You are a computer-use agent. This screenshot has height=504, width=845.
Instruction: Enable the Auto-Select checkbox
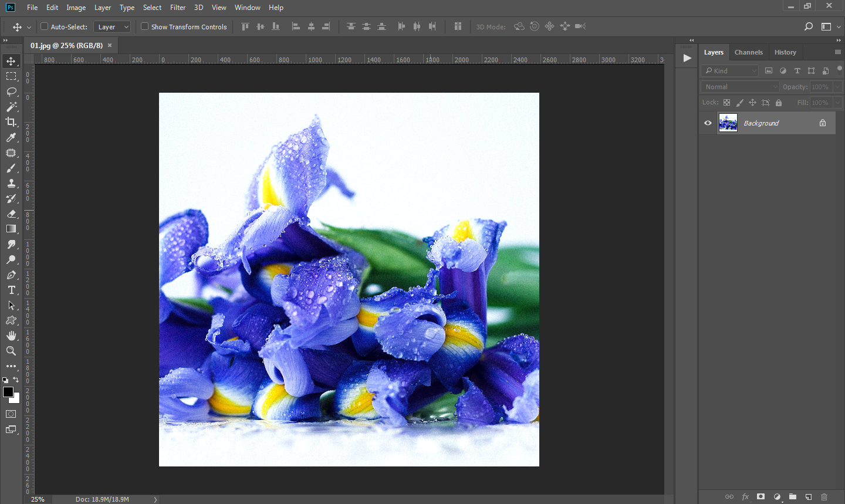click(x=44, y=26)
